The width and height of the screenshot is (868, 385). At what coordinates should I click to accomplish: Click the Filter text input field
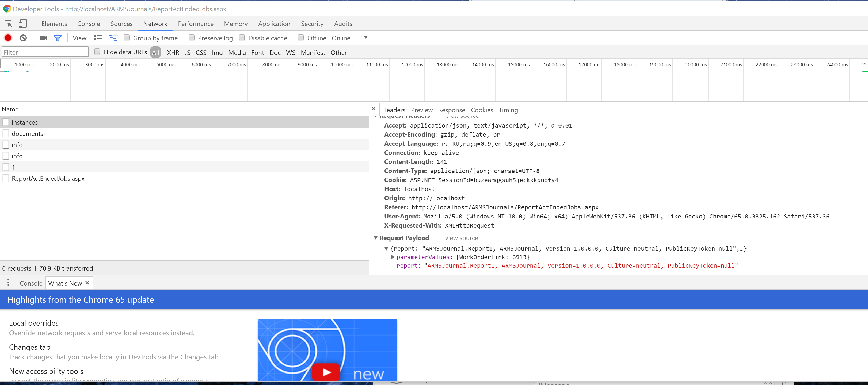(45, 52)
